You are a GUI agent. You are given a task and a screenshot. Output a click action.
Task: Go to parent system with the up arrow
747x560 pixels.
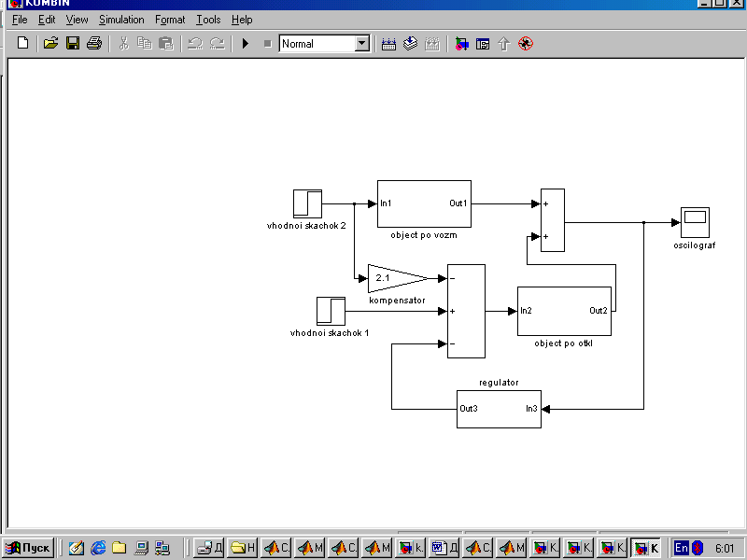tap(504, 44)
